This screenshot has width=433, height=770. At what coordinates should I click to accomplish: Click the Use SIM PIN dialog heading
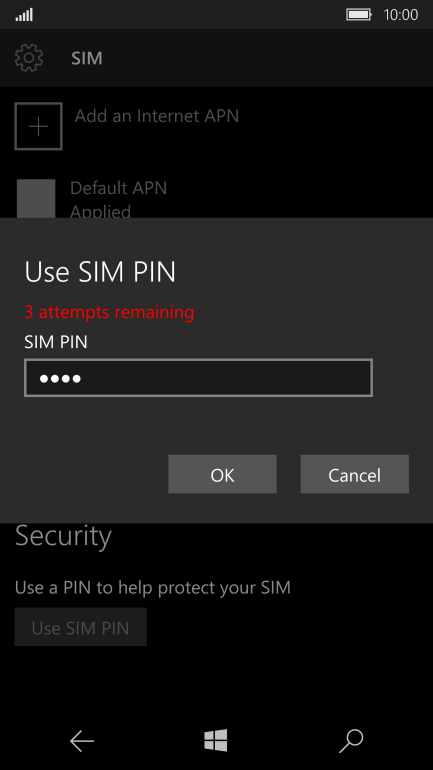100,272
